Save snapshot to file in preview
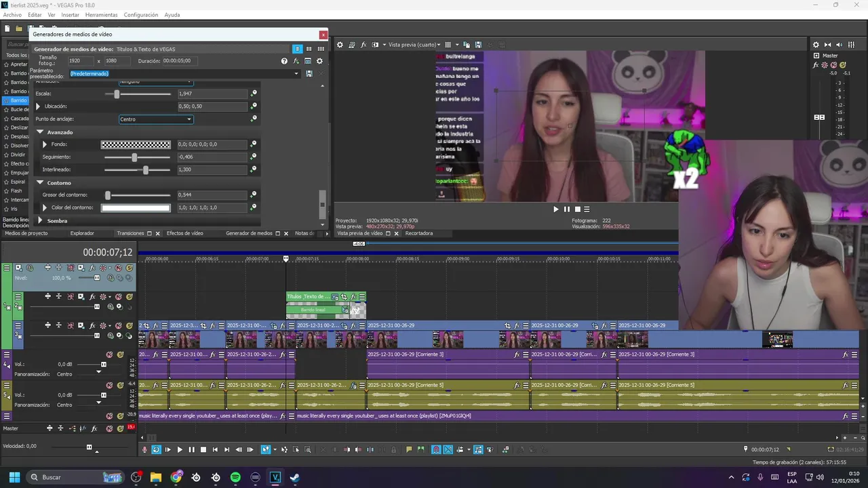The height and width of the screenshot is (488, 868). (x=478, y=45)
